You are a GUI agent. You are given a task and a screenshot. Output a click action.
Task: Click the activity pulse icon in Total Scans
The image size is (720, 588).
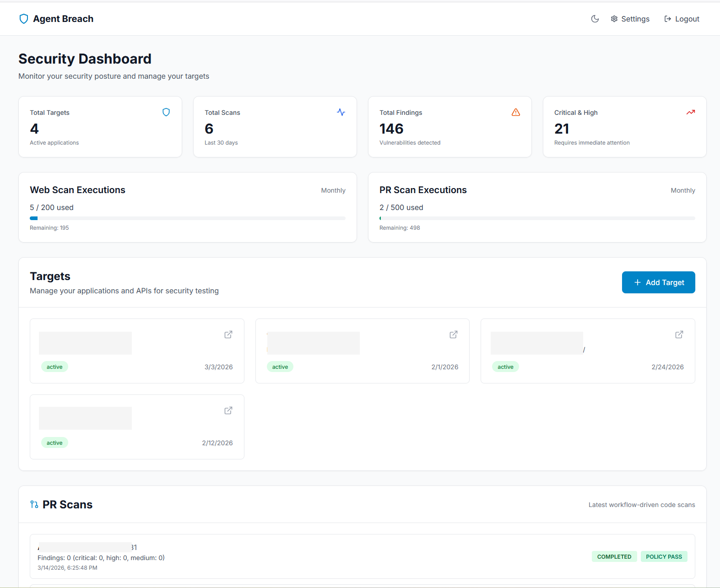[341, 112]
